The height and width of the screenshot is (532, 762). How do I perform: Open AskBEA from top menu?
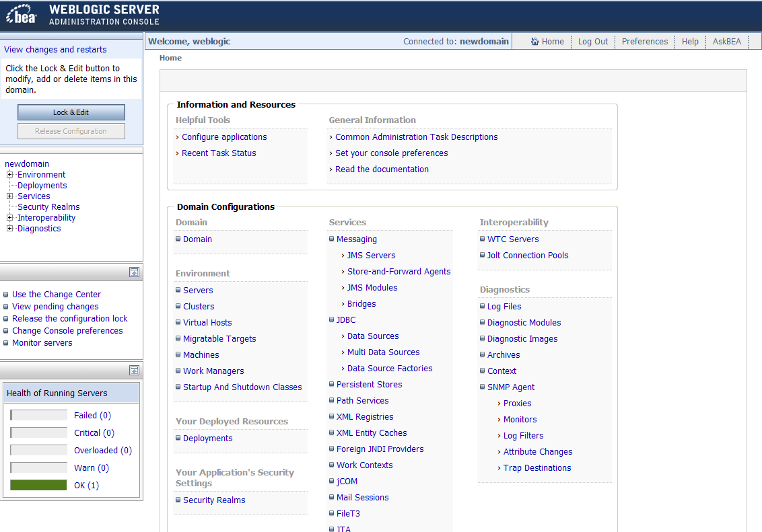click(x=727, y=42)
